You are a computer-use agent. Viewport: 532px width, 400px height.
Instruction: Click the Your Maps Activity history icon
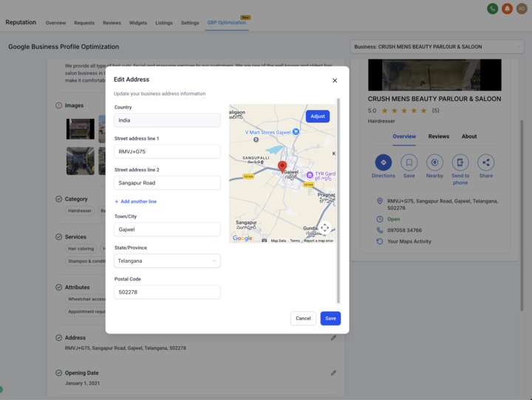coord(380,241)
